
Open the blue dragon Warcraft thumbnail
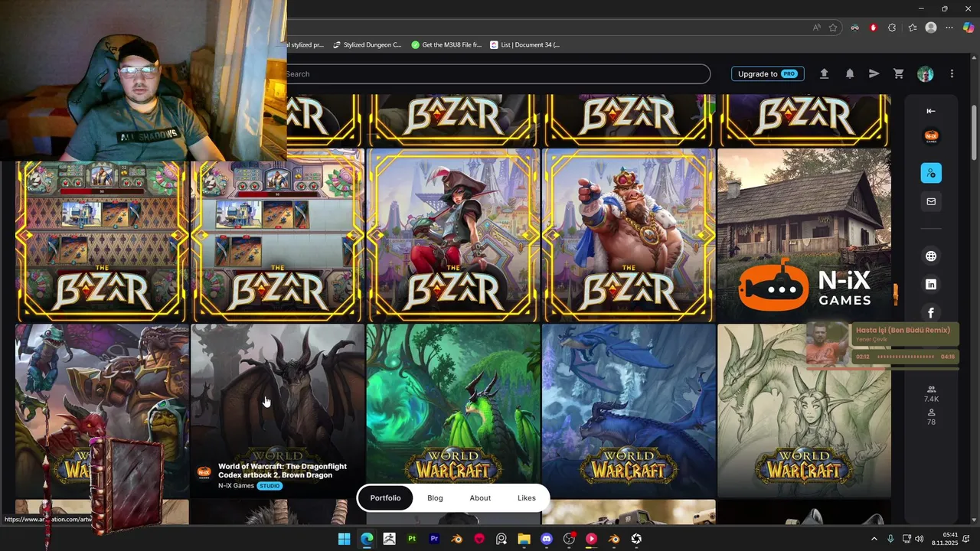(629, 411)
